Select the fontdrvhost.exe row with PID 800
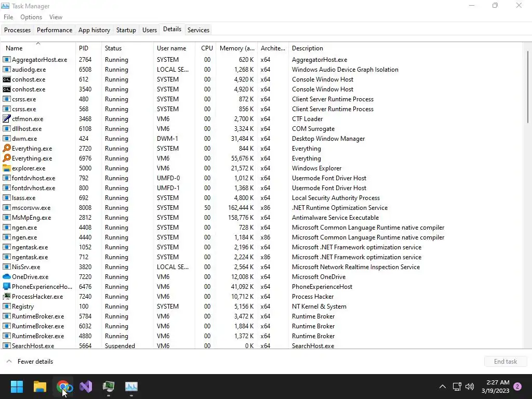 point(261,188)
